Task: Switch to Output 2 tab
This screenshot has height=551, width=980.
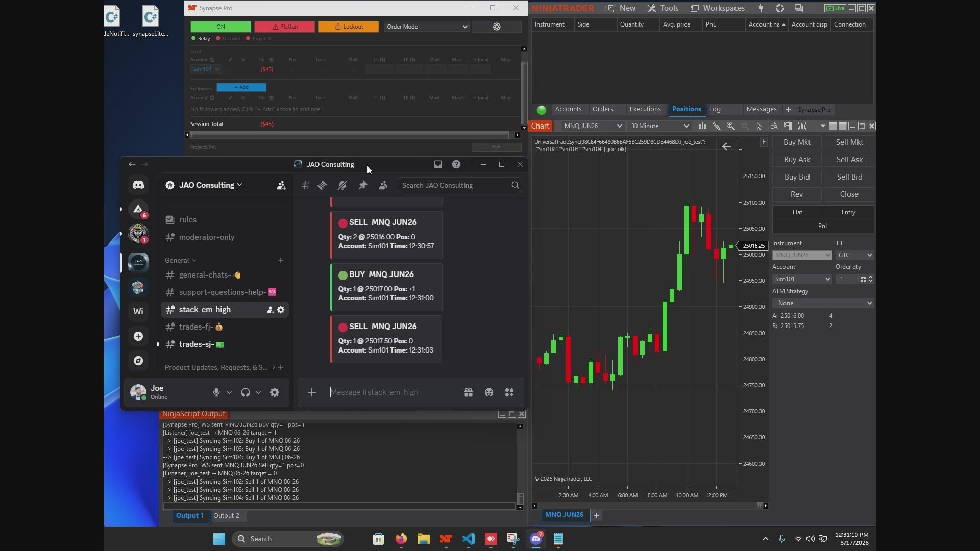Action: tap(226, 516)
